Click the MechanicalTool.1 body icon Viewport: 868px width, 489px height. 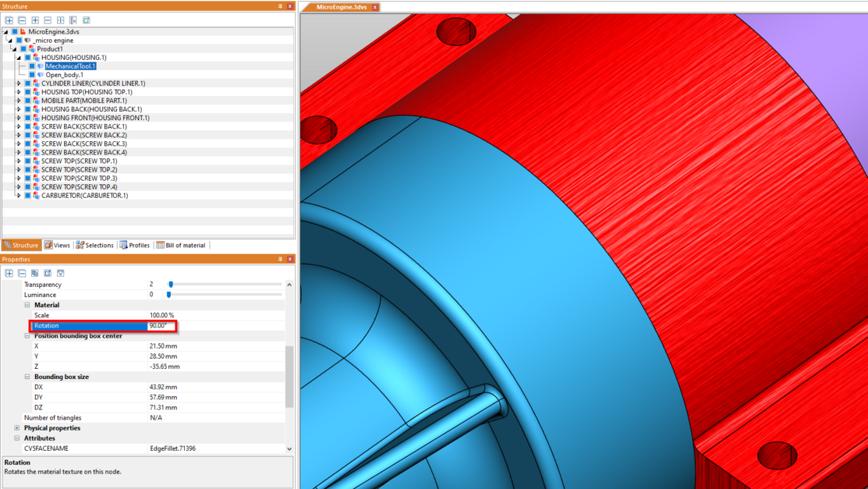(41, 66)
